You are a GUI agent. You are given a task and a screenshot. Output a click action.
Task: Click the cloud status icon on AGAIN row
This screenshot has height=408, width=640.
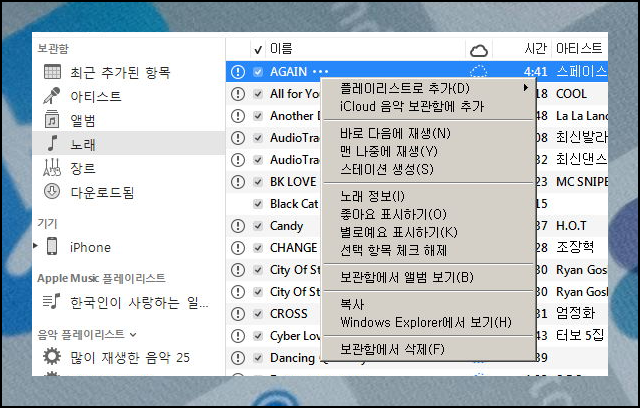coord(478,72)
